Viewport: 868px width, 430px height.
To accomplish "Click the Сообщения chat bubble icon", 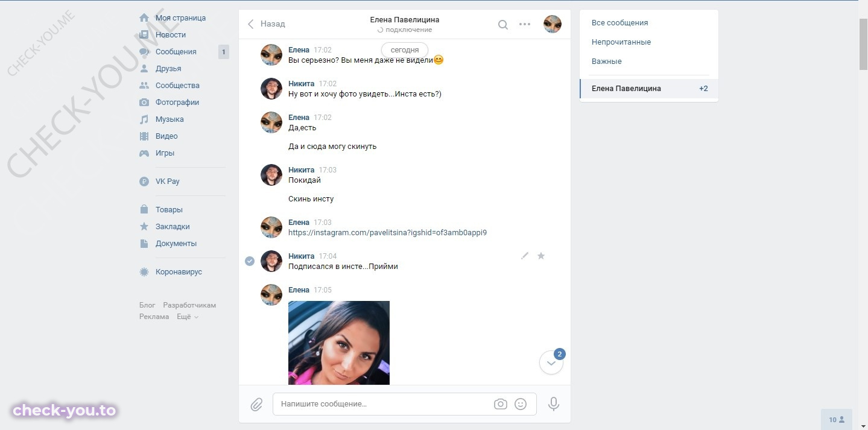I will point(144,52).
